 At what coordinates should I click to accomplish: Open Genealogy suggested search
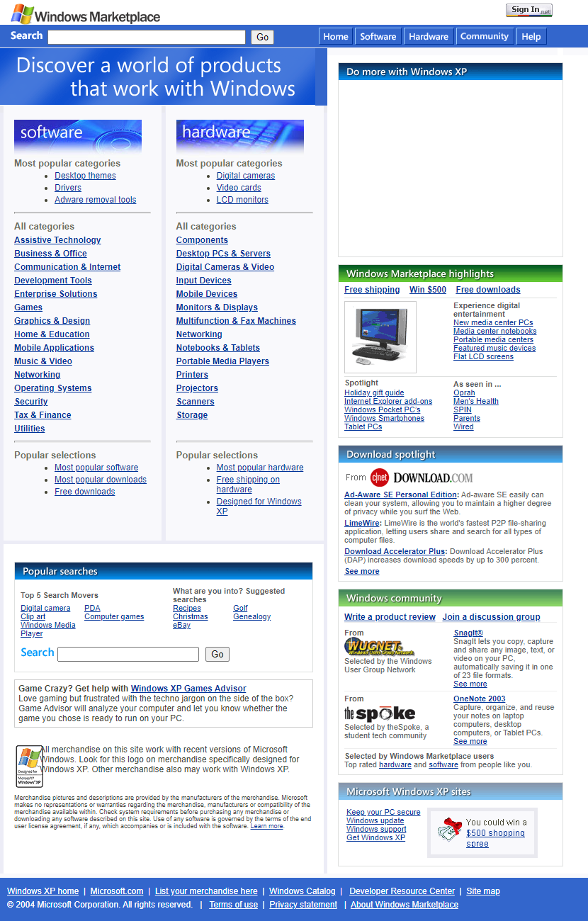pos(252,616)
